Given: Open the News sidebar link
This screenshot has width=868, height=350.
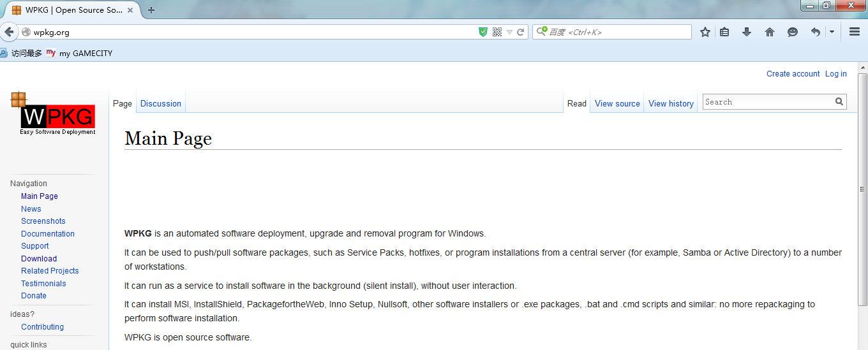Looking at the screenshot, I should (31, 208).
